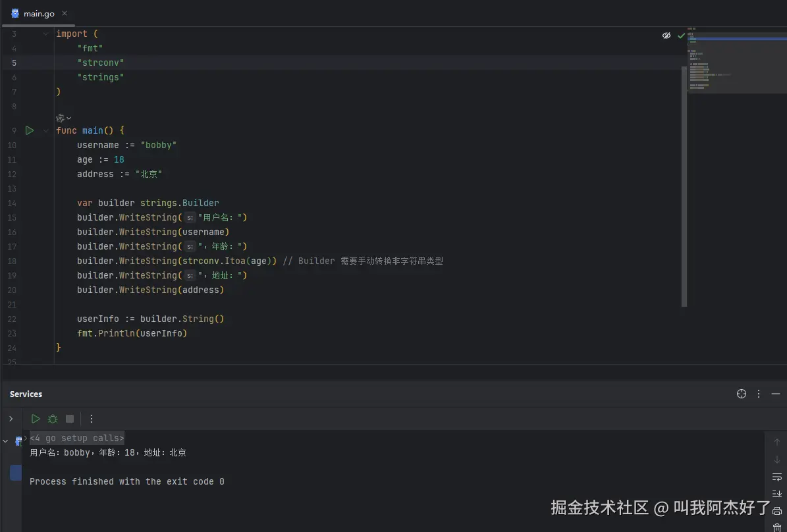The image size is (787, 532).
Task: Clear console output with trash icon
Action: [x=777, y=527]
